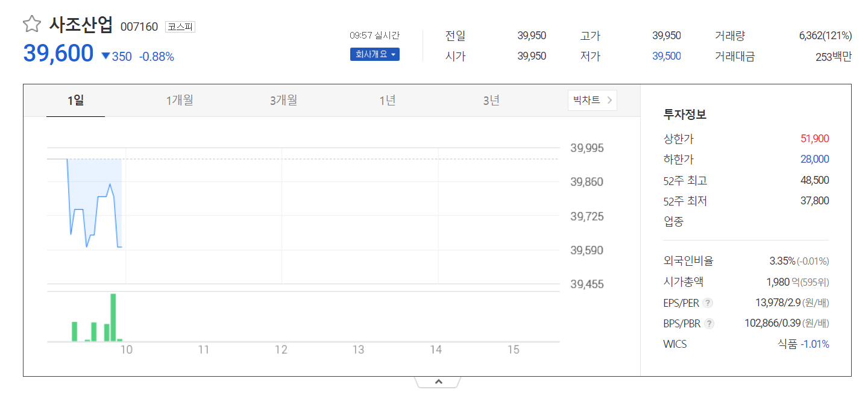The height and width of the screenshot is (393, 868).
Task: Click the 거래량 value 6,362(121%)
Action: coord(825,36)
